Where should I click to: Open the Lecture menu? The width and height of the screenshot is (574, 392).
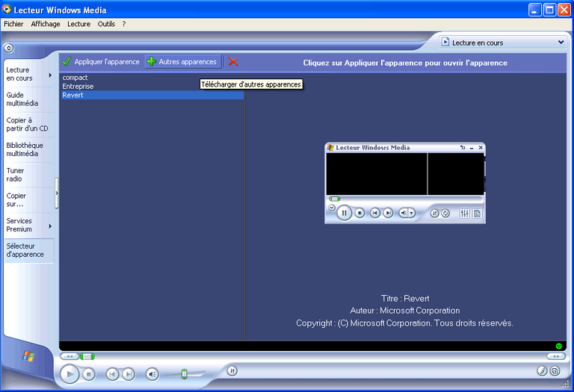(78, 24)
